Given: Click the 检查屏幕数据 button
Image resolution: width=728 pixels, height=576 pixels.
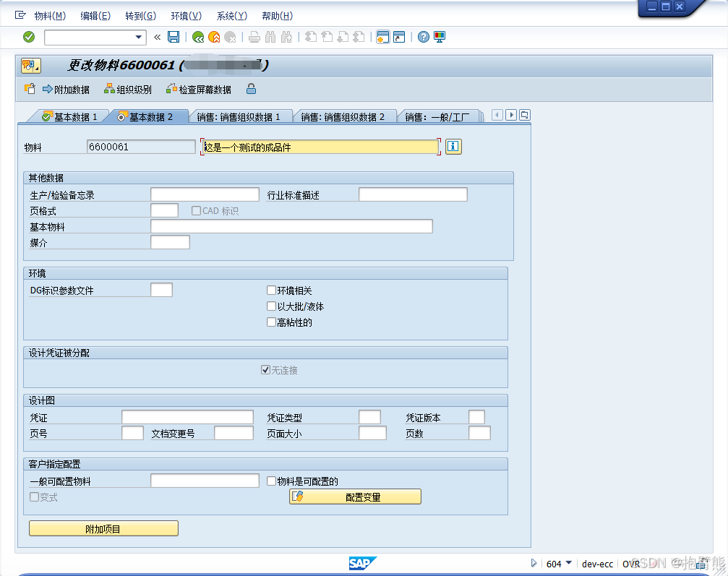Looking at the screenshot, I should click(199, 89).
